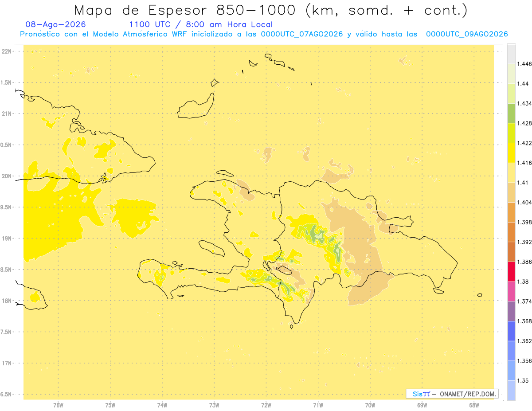The height and width of the screenshot is (411, 532).
Task: Click the '22N' latitude label
Action: [x=8, y=51]
